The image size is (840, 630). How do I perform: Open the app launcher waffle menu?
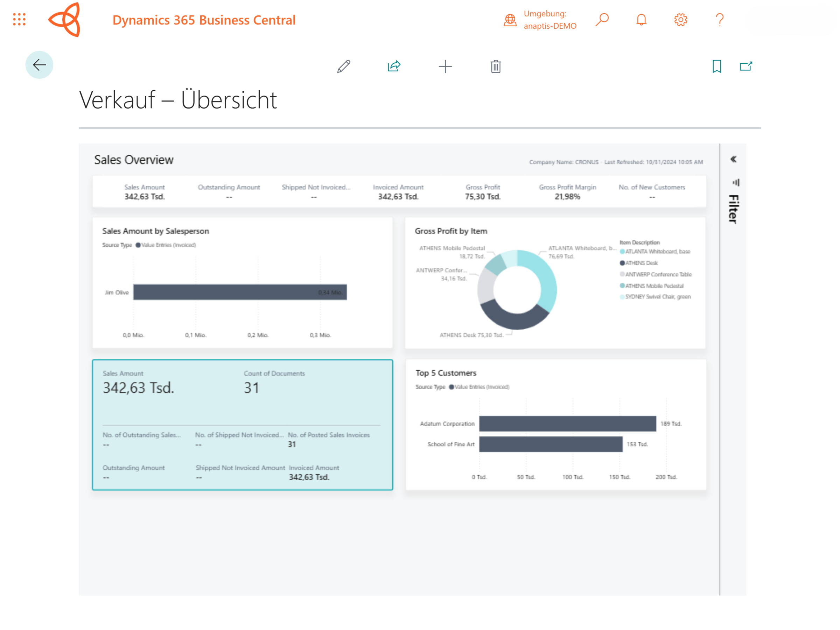[19, 19]
